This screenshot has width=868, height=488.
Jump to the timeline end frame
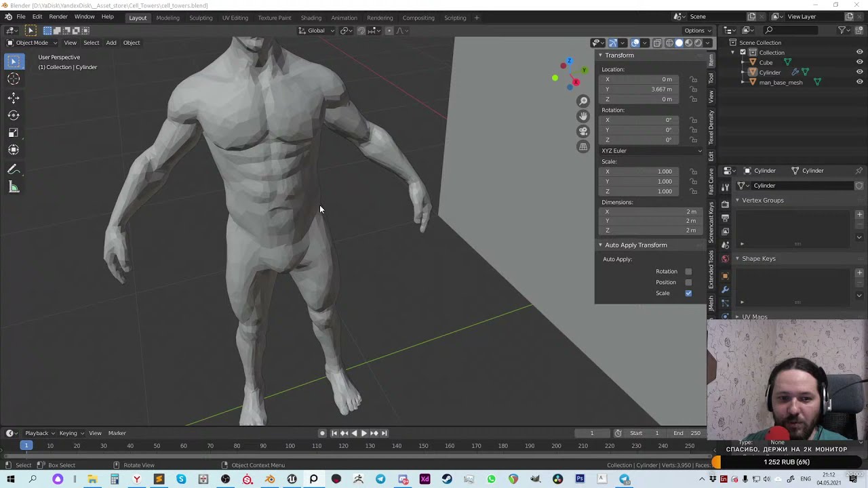(384, 433)
